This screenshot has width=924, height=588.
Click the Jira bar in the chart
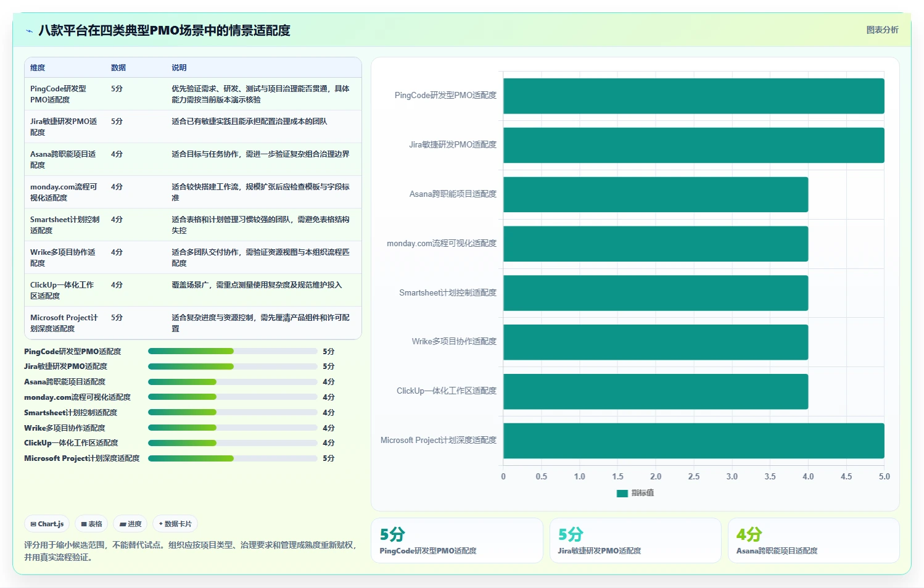(694, 145)
